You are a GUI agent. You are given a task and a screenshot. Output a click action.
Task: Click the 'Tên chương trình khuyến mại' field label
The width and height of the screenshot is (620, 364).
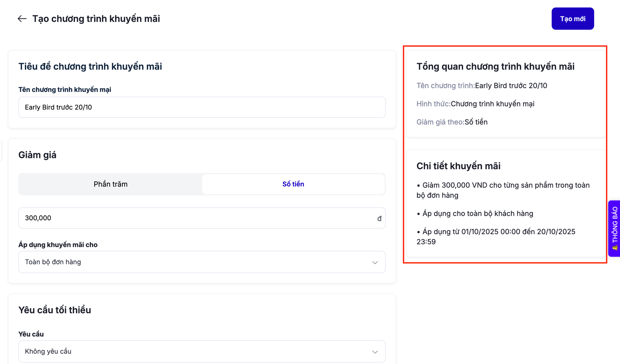65,89
